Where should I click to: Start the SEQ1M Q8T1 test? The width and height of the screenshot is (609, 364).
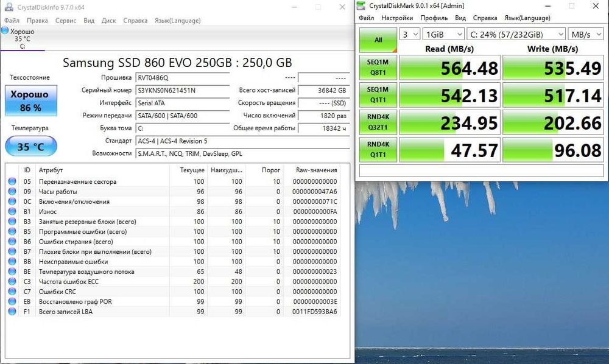378,68
